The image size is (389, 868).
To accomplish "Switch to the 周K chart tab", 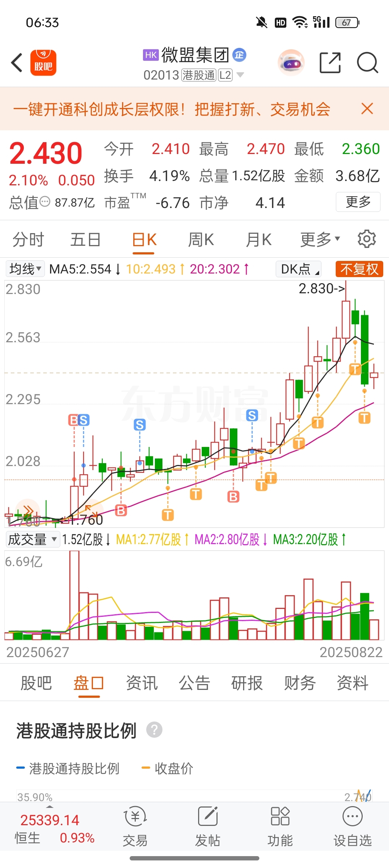I will tap(201, 239).
